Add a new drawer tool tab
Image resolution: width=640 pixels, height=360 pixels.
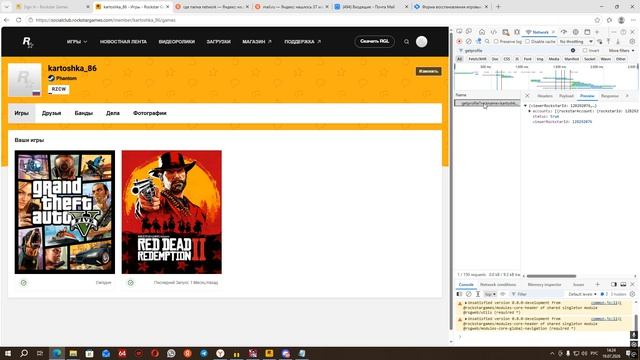click(x=598, y=284)
